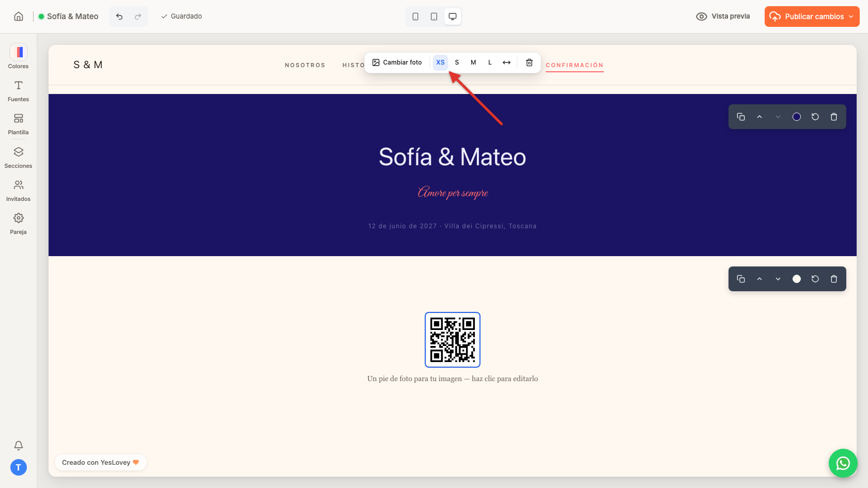Open Vista previa preview mode
This screenshot has height=488, width=868.
pyautogui.click(x=723, y=17)
